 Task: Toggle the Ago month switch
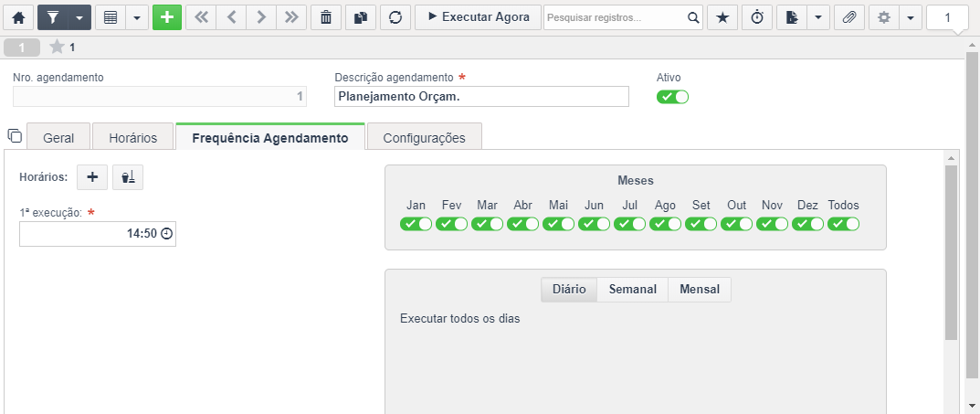pos(666,224)
